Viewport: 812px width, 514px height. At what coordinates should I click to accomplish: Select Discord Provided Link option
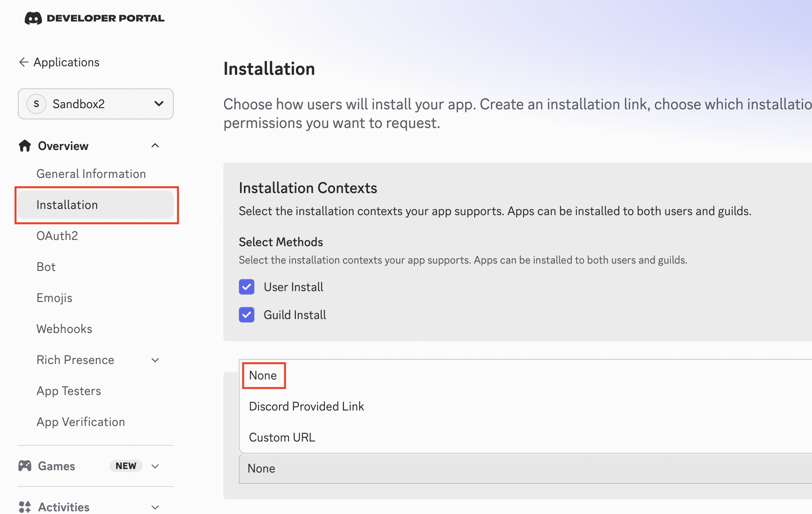306,406
